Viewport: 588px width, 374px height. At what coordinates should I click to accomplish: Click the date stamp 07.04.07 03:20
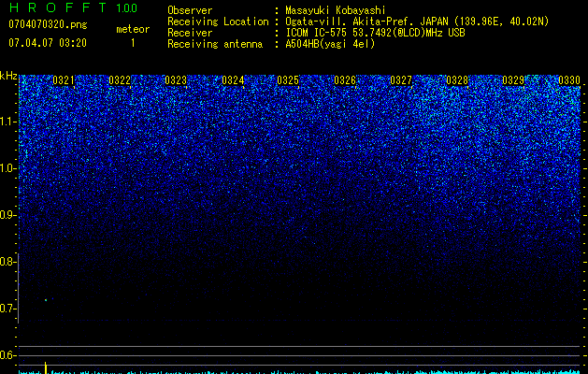pyautogui.click(x=48, y=43)
